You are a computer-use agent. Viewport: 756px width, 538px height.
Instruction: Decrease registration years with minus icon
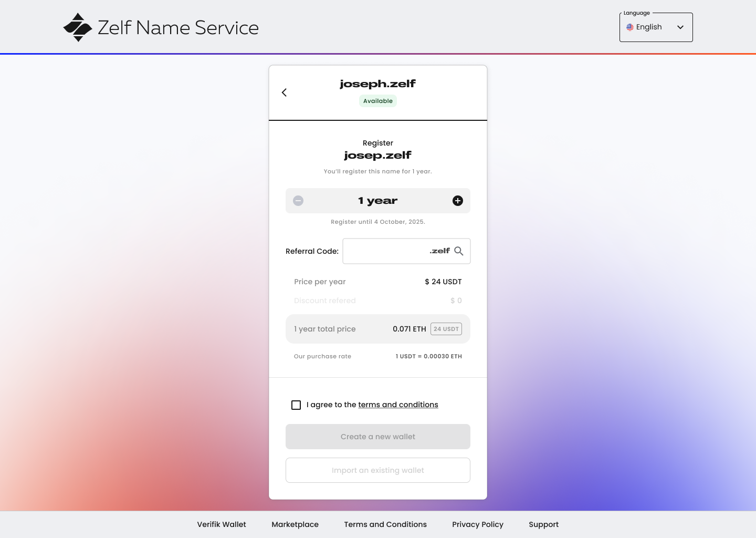coord(298,201)
